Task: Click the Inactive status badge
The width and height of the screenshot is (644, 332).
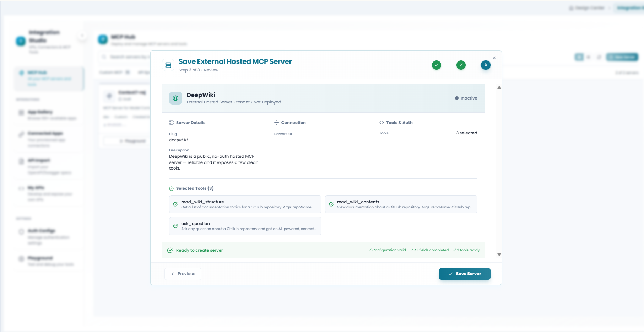Action: (x=466, y=98)
